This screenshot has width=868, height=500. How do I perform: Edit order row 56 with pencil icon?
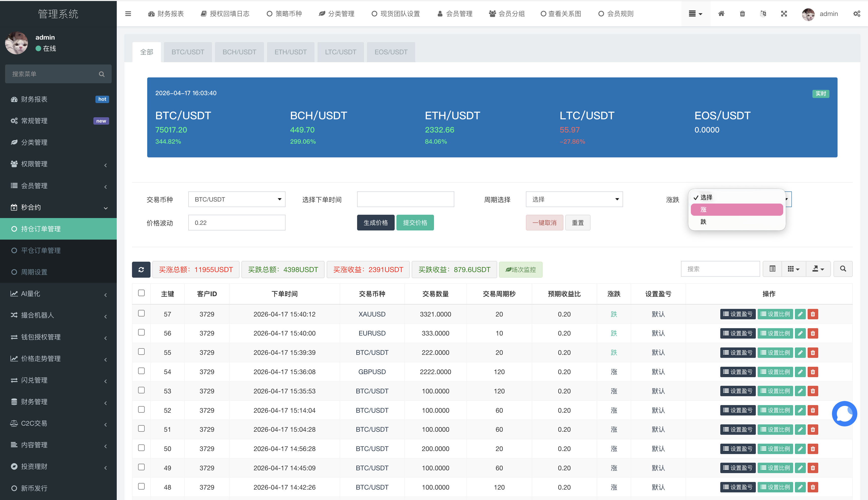[x=800, y=334]
